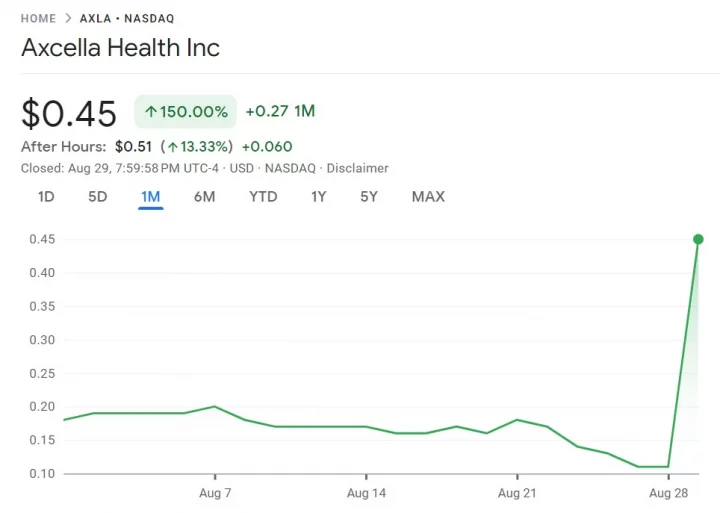Click the up arrow beside 13.33%
The width and height of the screenshot is (720, 513).
[x=173, y=147]
